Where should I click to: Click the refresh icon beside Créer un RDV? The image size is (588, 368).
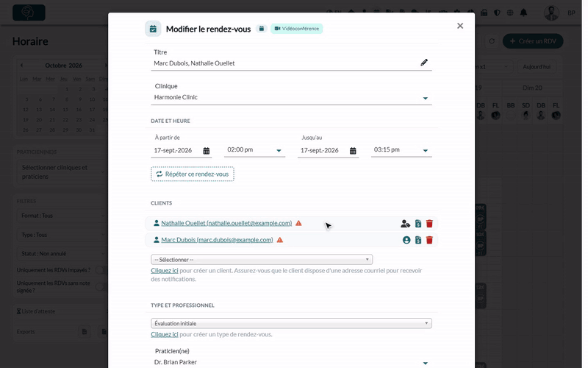click(492, 41)
